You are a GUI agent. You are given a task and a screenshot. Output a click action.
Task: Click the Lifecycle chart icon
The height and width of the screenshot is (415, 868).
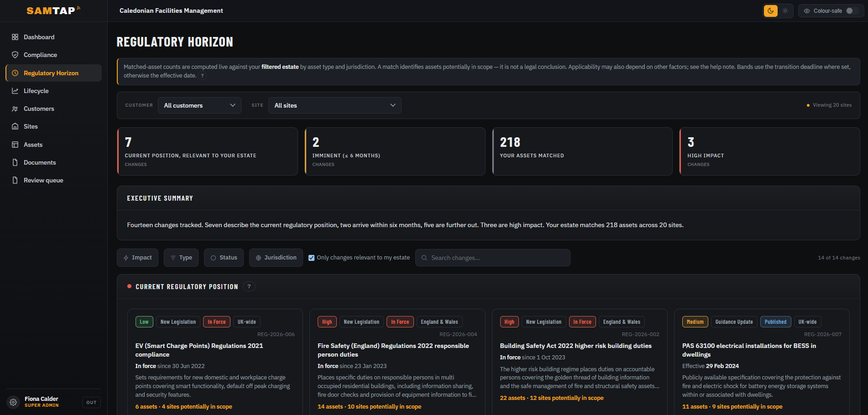coord(15,91)
